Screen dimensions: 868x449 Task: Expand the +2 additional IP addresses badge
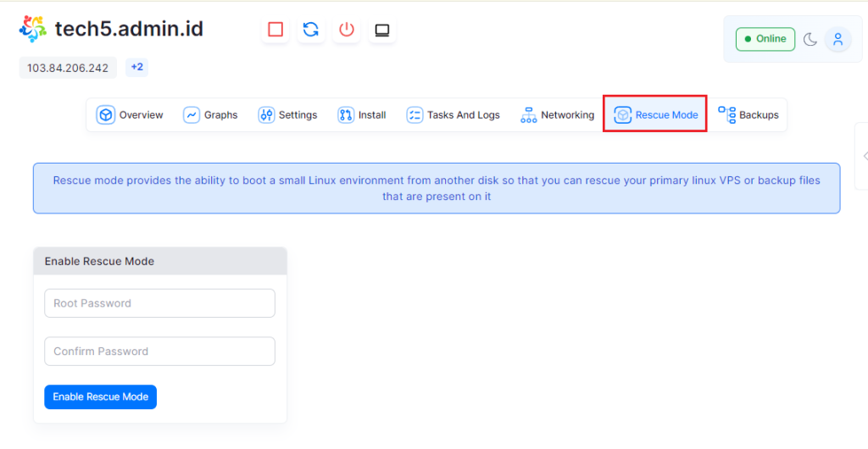point(136,67)
